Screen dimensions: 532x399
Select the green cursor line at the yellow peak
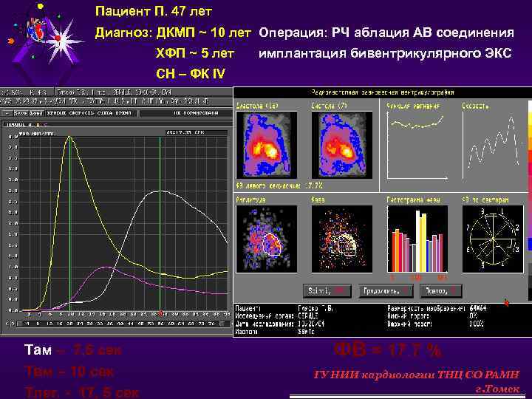70,223
